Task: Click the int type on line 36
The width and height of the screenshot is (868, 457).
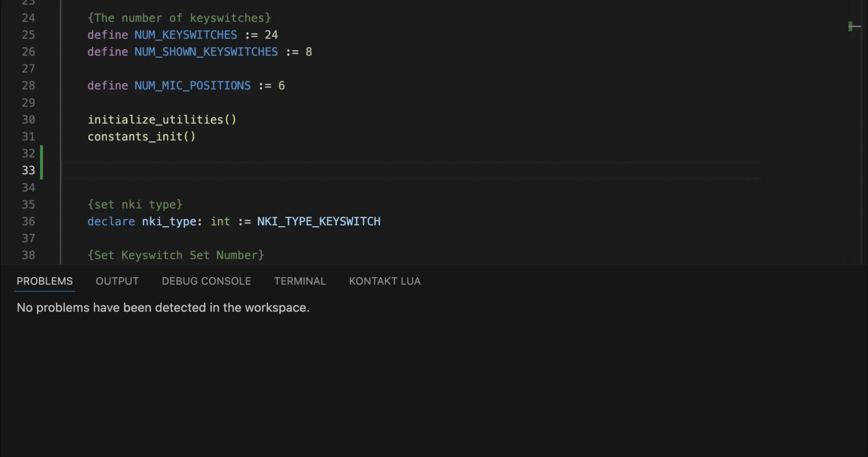Action: coord(220,221)
